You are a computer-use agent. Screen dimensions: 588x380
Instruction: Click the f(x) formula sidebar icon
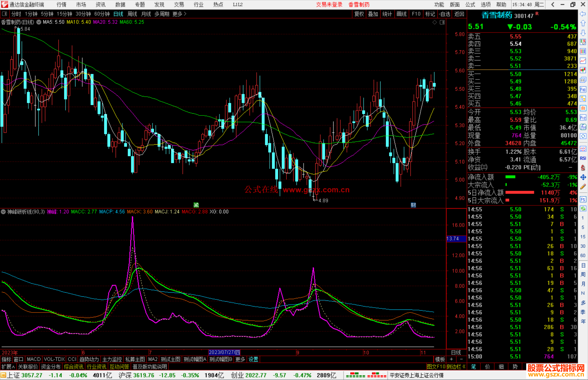(x=583, y=127)
